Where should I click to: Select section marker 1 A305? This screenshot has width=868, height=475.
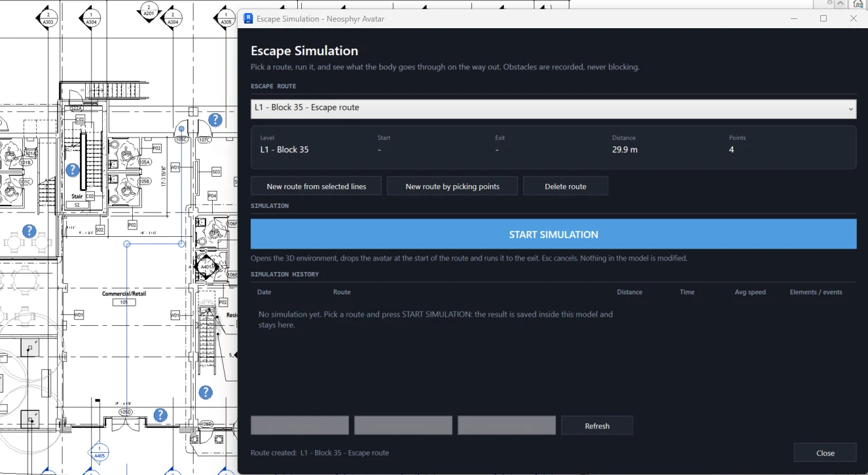coord(226,17)
